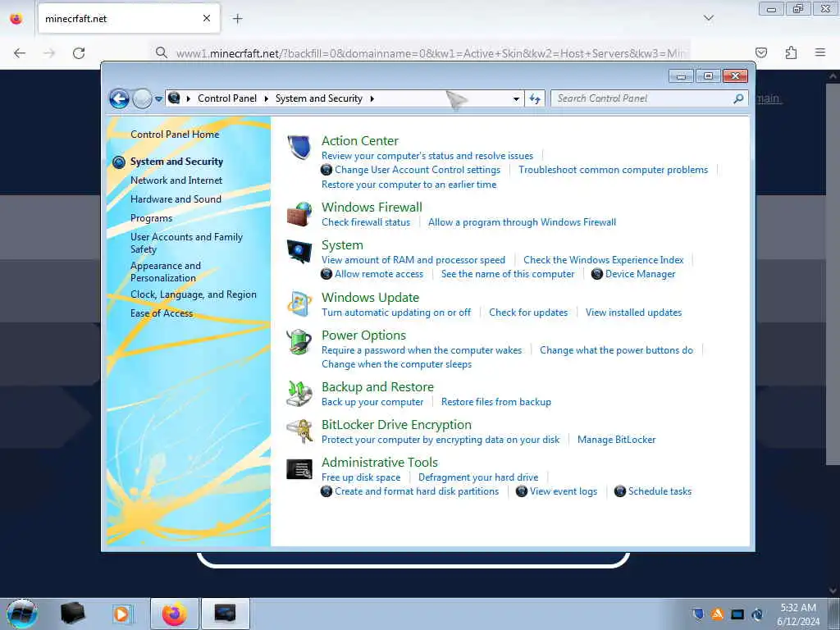Click the Firefox URL address field

pyautogui.click(x=421, y=53)
